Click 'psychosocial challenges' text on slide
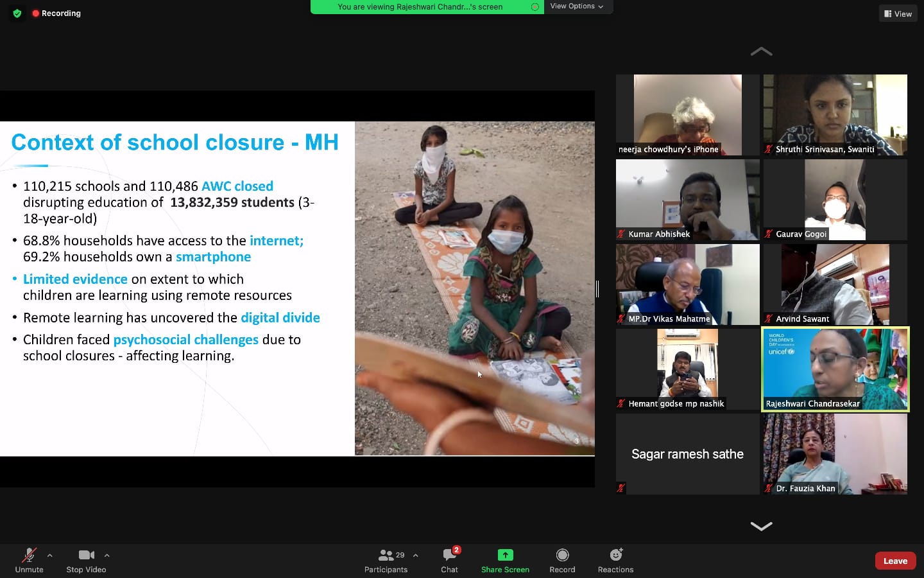The image size is (924, 578). (186, 340)
